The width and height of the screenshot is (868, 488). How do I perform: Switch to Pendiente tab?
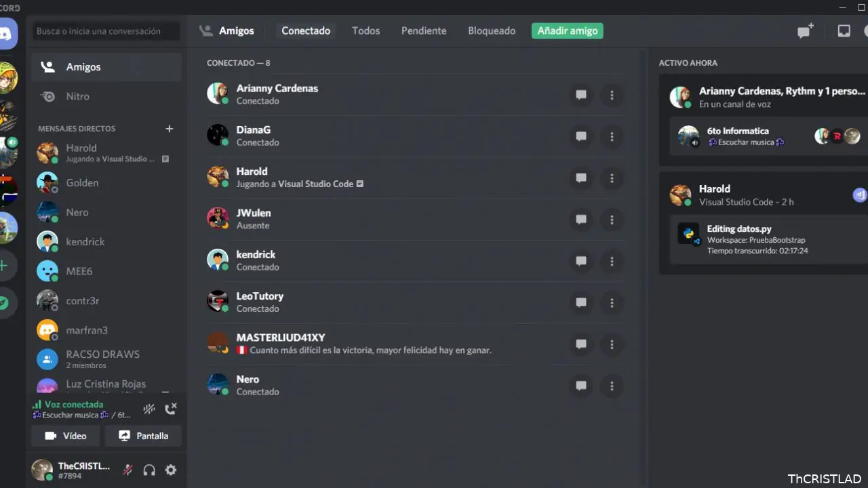(x=424, y=31)
